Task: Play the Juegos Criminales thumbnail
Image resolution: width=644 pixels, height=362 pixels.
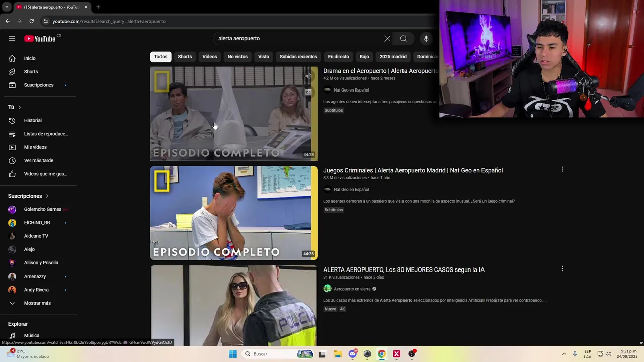Action: tap(234, 213)
